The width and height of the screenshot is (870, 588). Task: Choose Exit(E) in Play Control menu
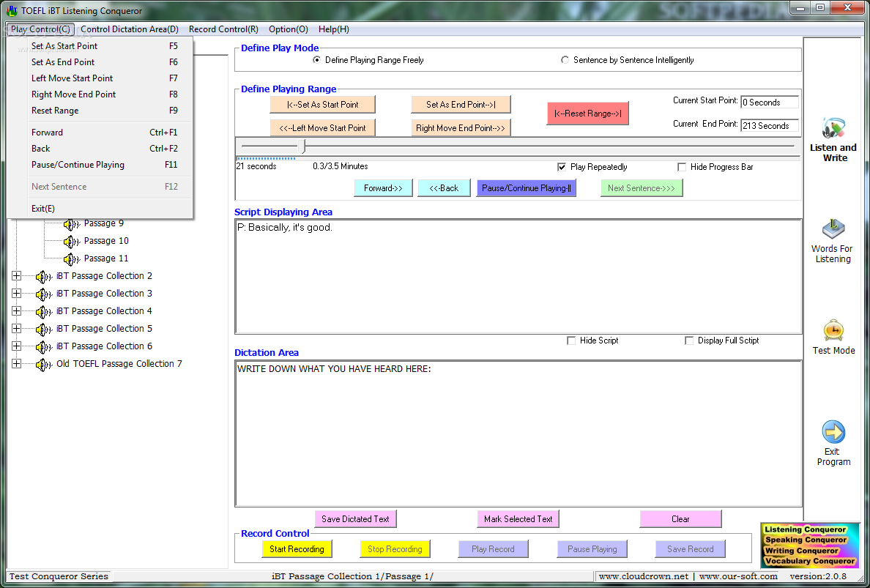(100, 209)
